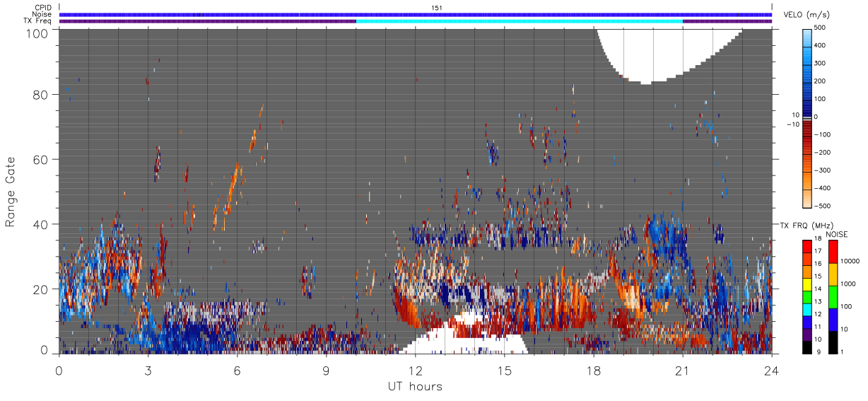Click the CPID label at top left
This screenshot has width=868, height=401.
coord(43,7)
